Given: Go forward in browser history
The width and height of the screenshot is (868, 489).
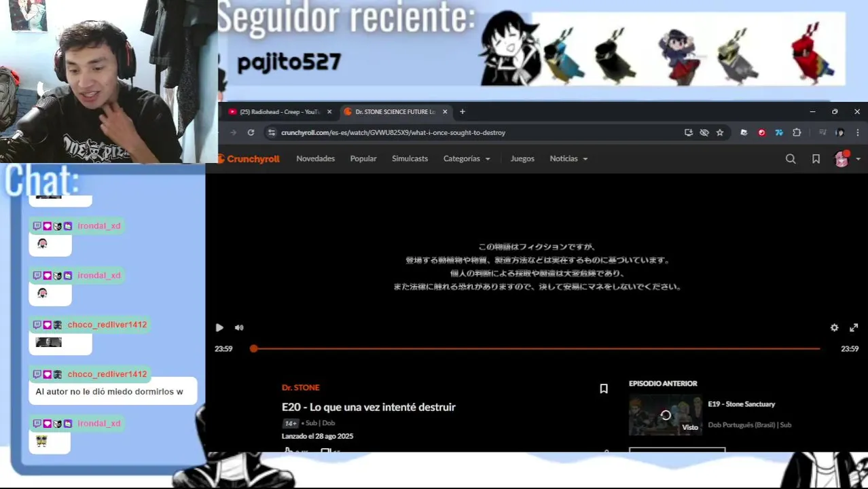Looking at the screenshot, I should [x=234, y=132].
